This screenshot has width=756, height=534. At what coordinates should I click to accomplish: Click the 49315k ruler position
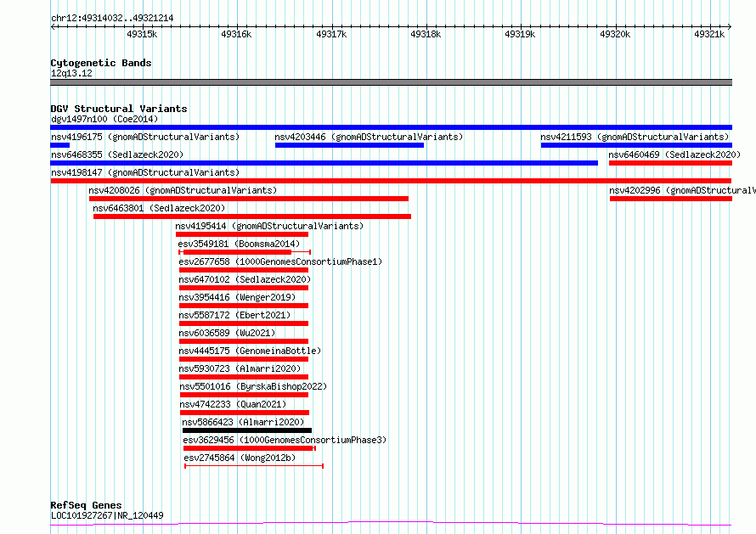[x=142, y=34]
